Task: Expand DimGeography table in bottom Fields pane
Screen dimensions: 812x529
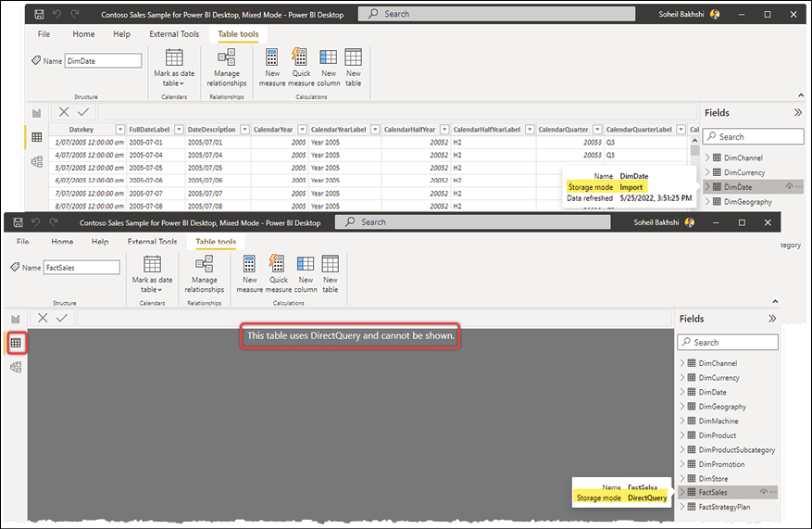Action: coord(682,407)
